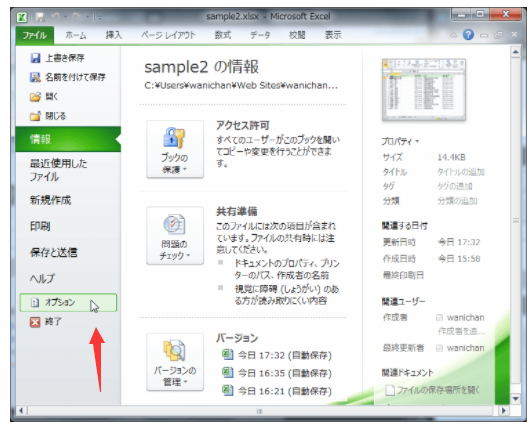Viewport: 531px width, 425px height.
Task: Click the Redo arrow in quick access toolbar
Action: pyautogui.click(x=77, y=17)
